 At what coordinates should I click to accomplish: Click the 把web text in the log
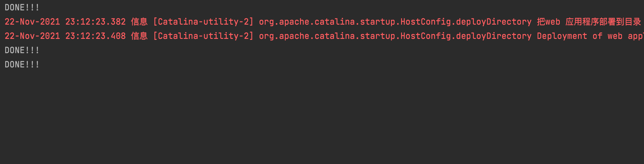[548, 22]
